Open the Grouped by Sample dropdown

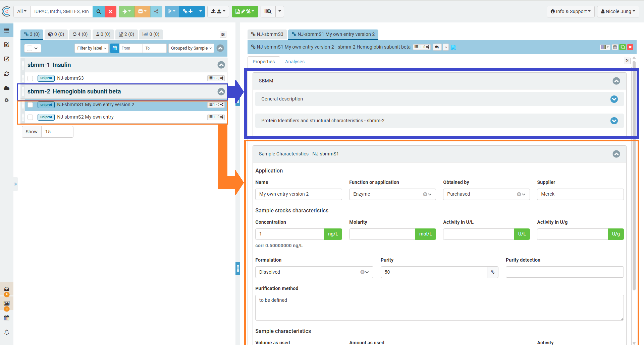tap(191, 48)
